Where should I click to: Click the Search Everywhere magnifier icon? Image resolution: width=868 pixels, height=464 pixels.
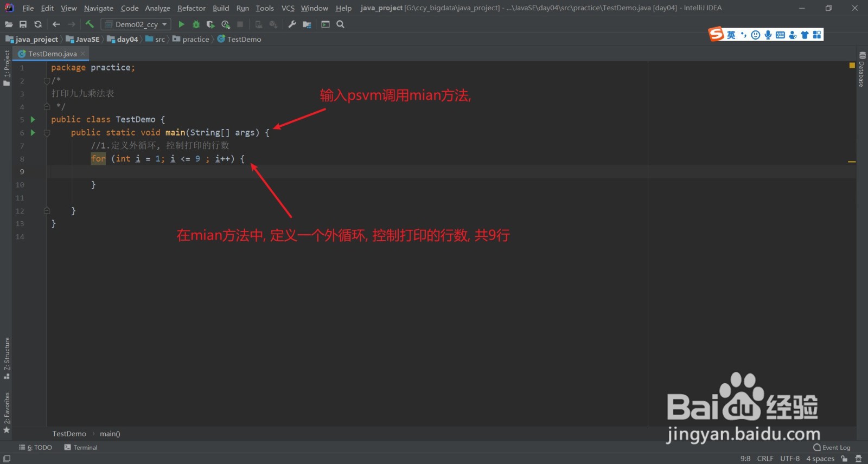coord(340,24)
